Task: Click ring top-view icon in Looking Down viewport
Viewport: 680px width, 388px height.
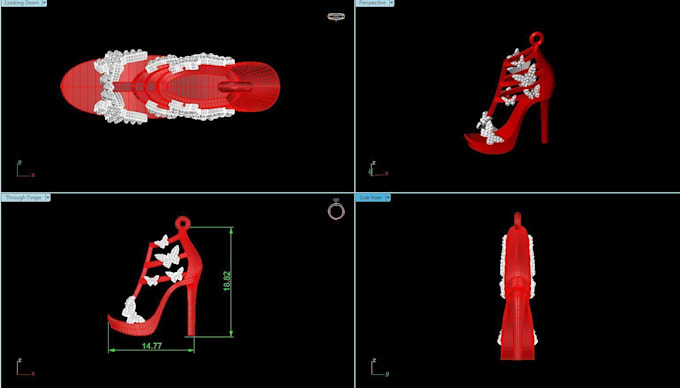Action: click(x=336, y=16)
